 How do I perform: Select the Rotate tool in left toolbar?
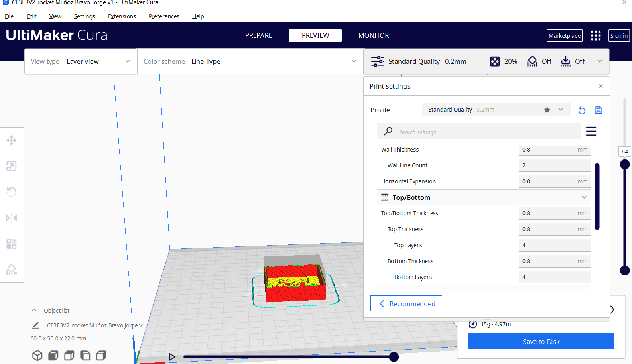click(x=12, y=192)
